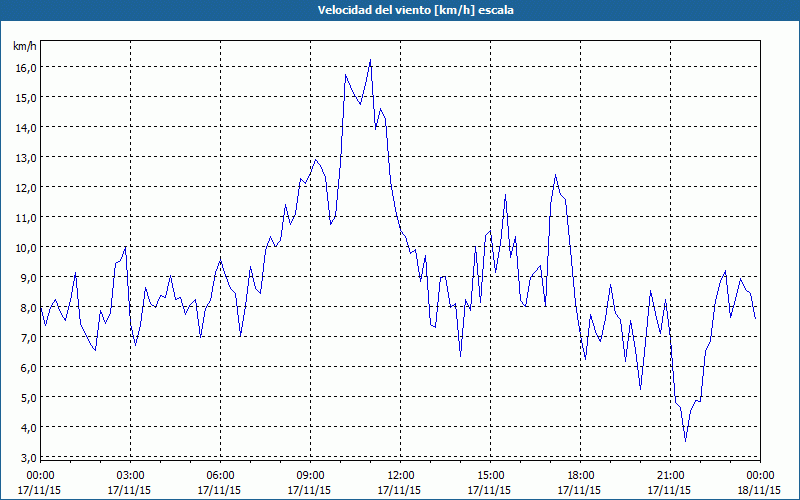This screenshot has width=800, height=500.
Task: Click the 14,0 y-axis value
Action: 27,128
